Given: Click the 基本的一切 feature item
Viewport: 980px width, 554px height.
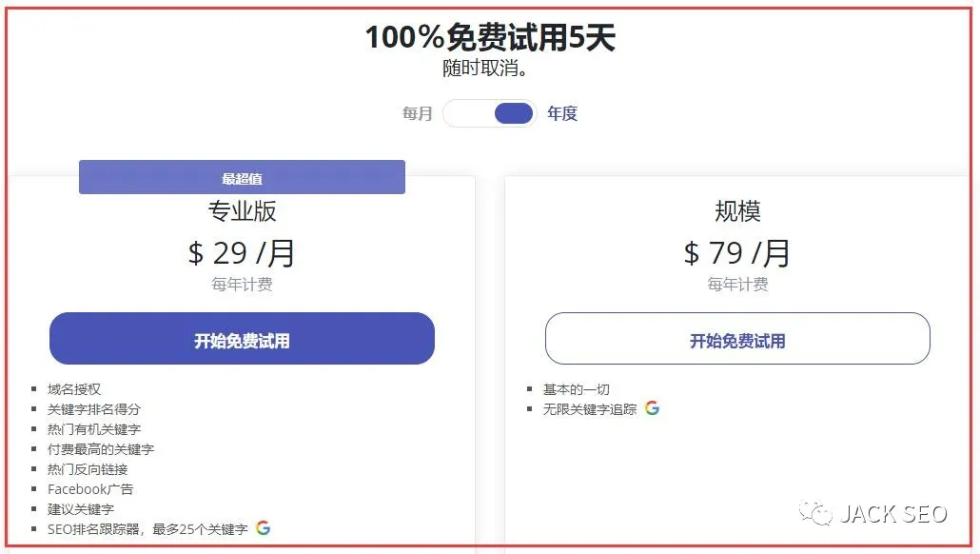Looking at the screenshot, I should (577, 389).
